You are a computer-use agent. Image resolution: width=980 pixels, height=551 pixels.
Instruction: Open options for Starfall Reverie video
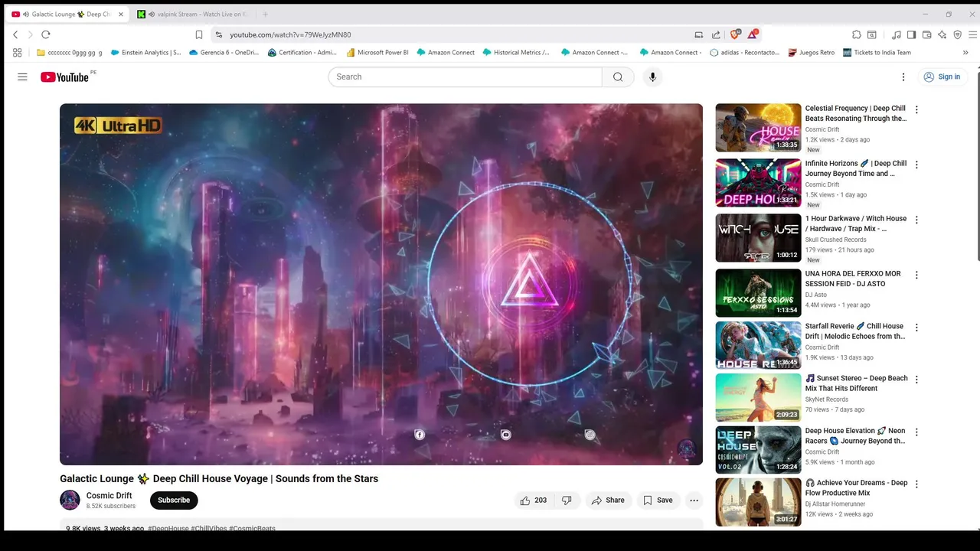[916, 328]
